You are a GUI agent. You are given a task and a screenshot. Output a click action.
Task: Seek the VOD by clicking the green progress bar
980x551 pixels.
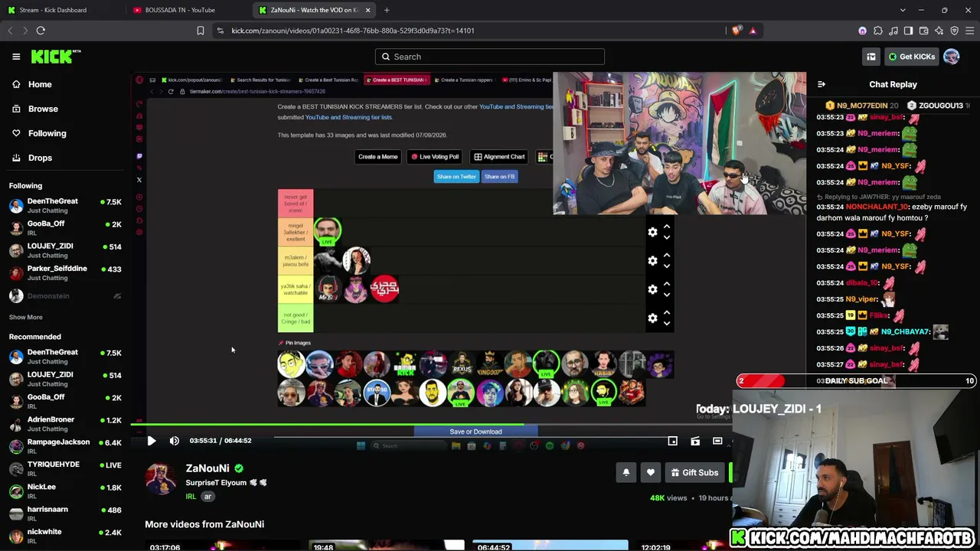point(327,424)
